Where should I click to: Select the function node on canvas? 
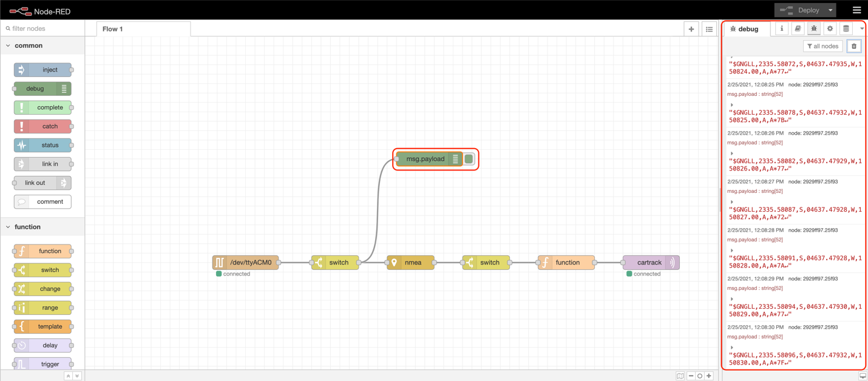[566, 263]
